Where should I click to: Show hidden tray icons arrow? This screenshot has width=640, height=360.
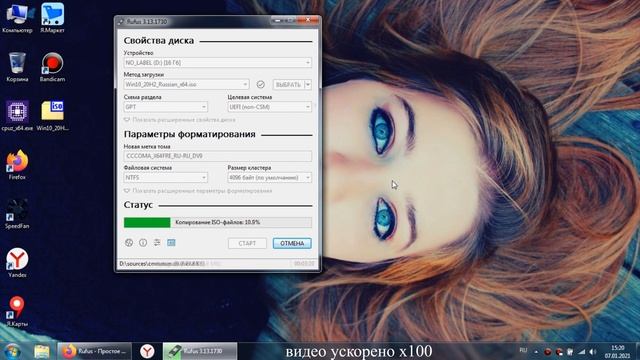(x=536, y=351)
